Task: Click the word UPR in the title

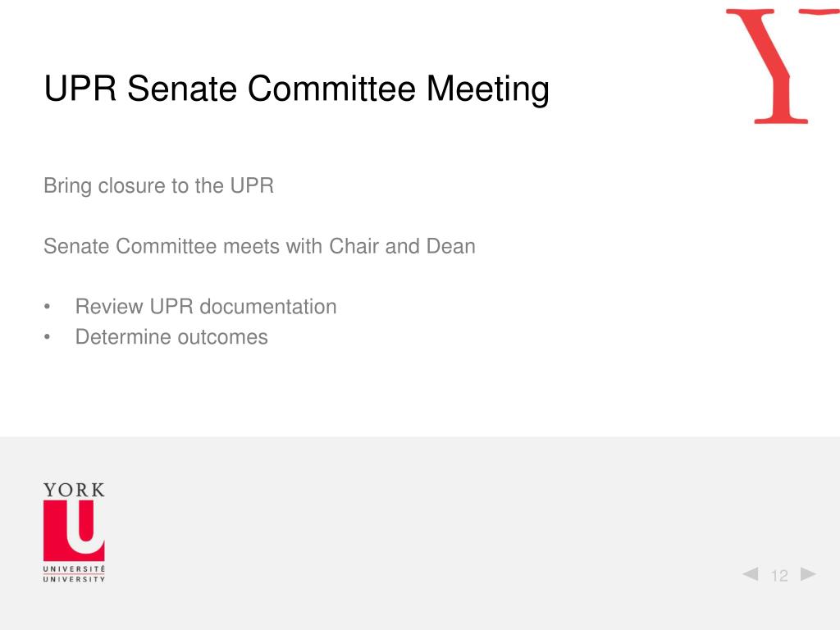Action: [x=80, y=89]
